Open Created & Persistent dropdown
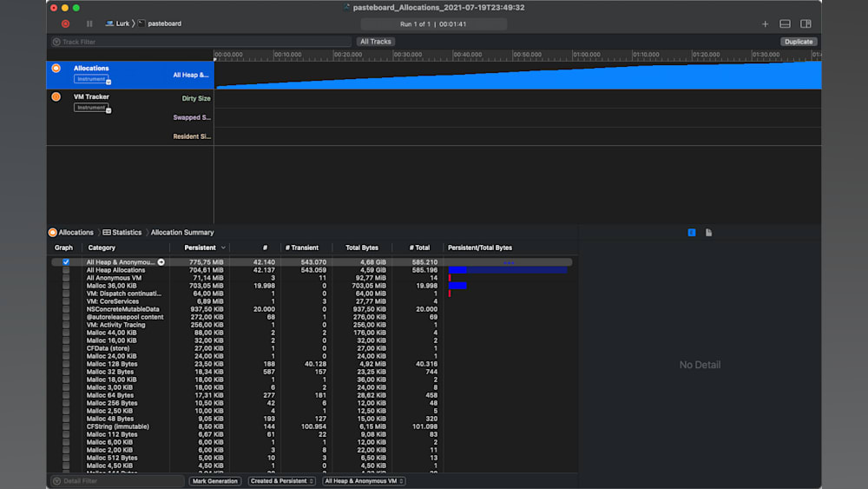 282,480
